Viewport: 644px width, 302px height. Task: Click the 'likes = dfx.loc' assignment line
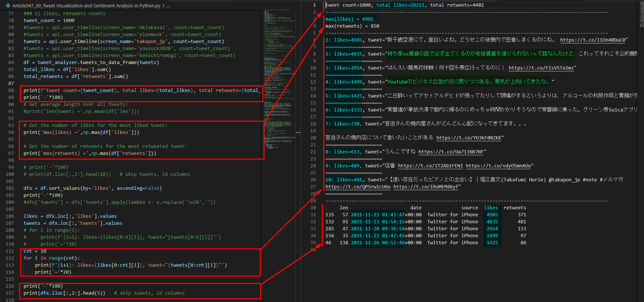(x=70, y=216)
